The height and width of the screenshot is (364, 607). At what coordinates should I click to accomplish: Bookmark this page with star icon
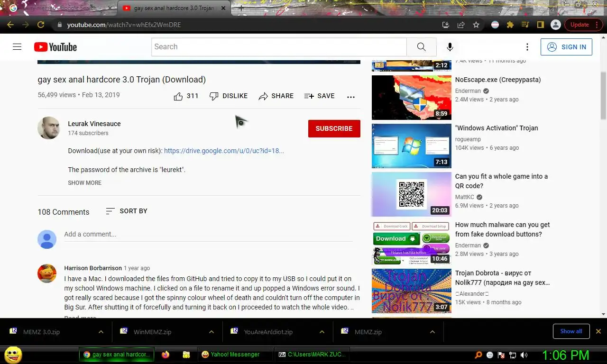point(476,25)
